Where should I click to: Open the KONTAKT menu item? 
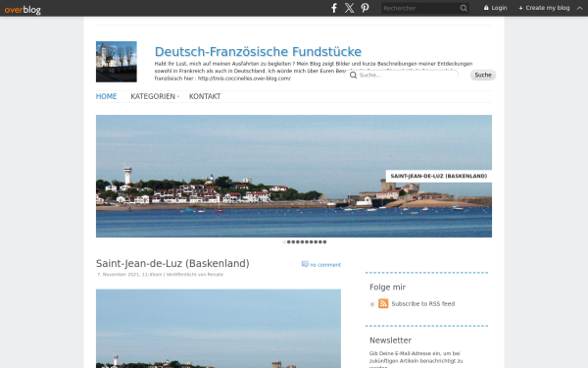205,96
